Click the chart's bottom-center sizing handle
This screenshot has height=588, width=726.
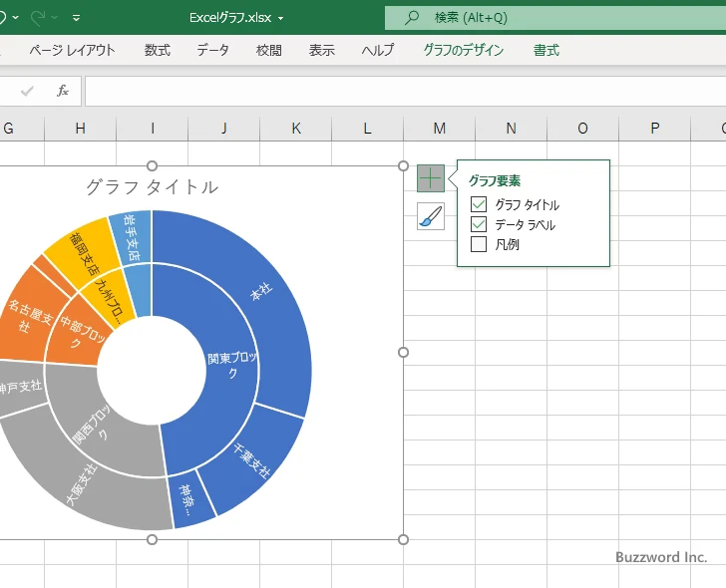[x=152, y=539]
